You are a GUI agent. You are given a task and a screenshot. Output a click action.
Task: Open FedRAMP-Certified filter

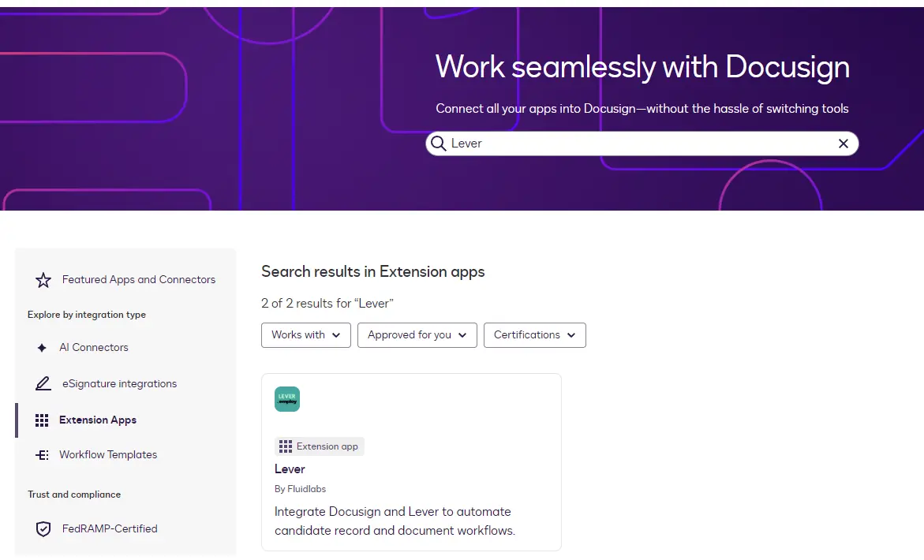coord(110,528)
